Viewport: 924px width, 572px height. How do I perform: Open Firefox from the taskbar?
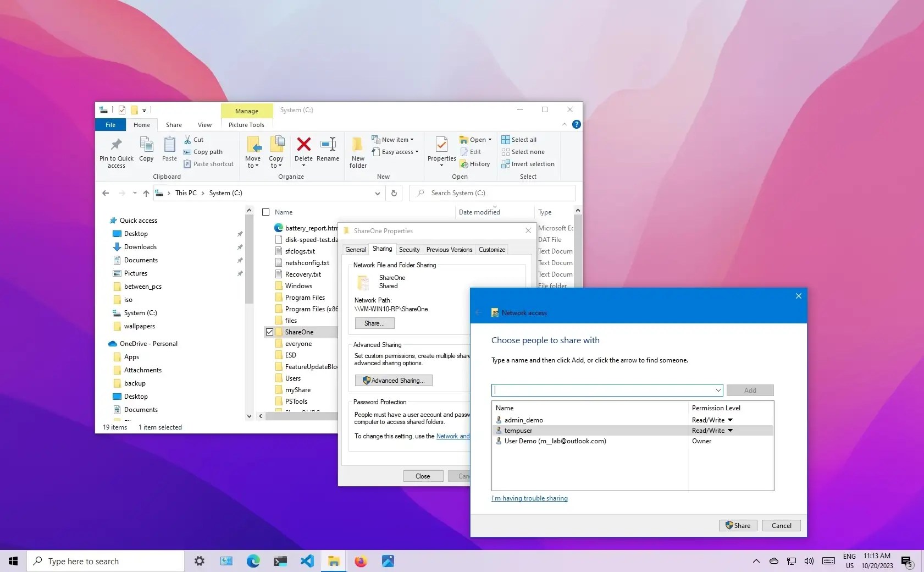pos(361,561)
